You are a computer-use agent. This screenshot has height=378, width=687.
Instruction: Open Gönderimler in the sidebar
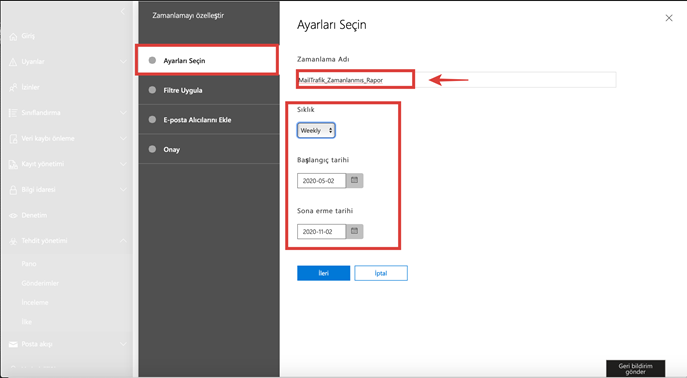pyautogui.click(x=40, y=283)
